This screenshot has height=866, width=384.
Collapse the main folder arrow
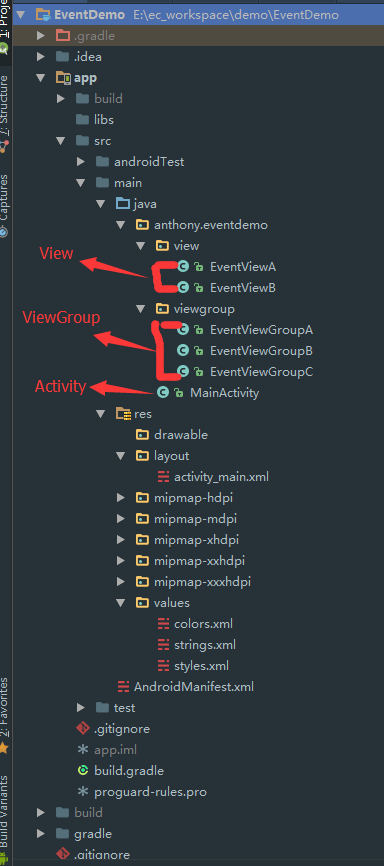pyautogui.click(x=81, y=183)
